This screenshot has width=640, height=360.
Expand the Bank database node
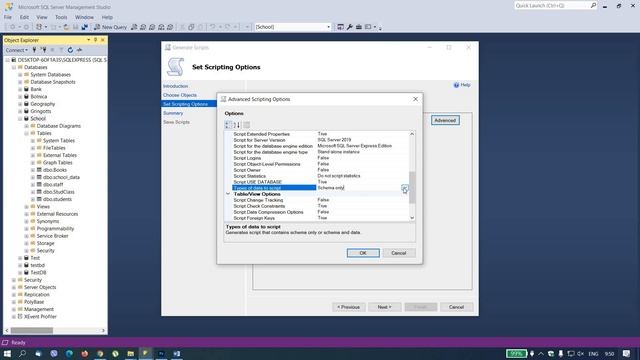20,89
